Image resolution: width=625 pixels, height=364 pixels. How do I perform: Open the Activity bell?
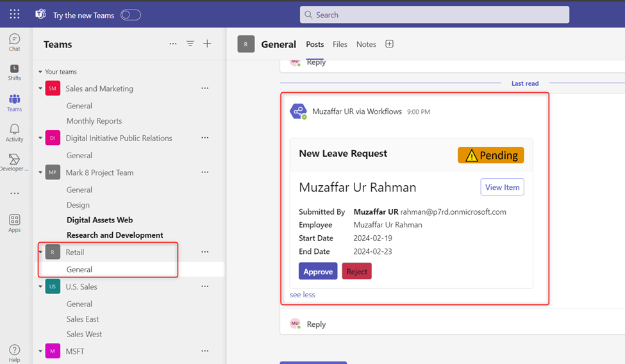click(14, 133)
